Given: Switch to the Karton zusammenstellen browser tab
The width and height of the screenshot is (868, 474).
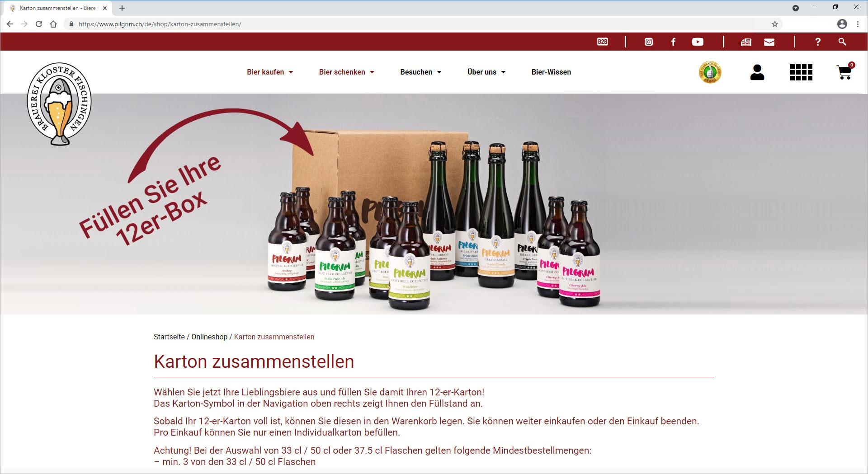Looking at the screenshot, I should tap(54, 8).
